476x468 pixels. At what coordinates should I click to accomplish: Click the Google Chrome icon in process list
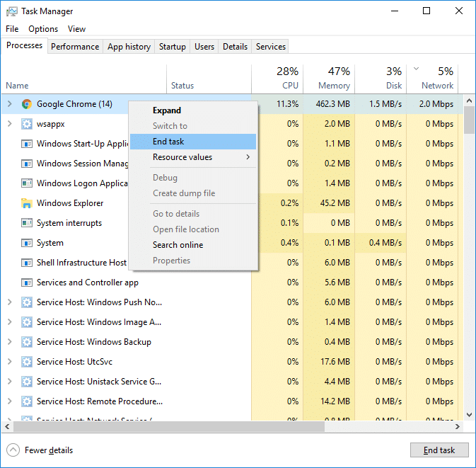tap(27, 104)
